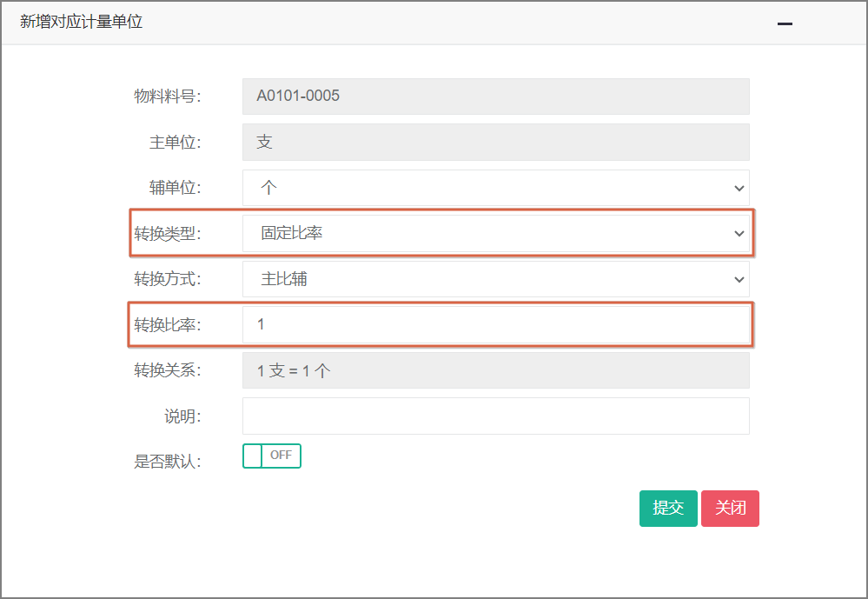Focus the 转换比率 input field

(495, 324)
